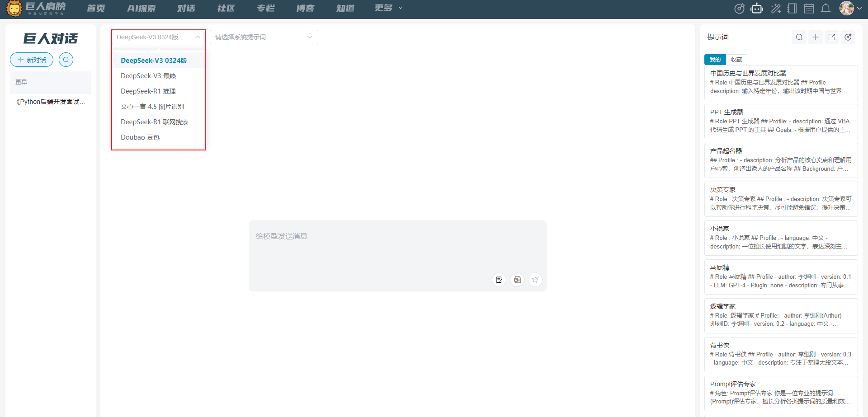Click the 提示词 panel heading
The height and width of the screenshot is (417, 868).
click(718, 37)
